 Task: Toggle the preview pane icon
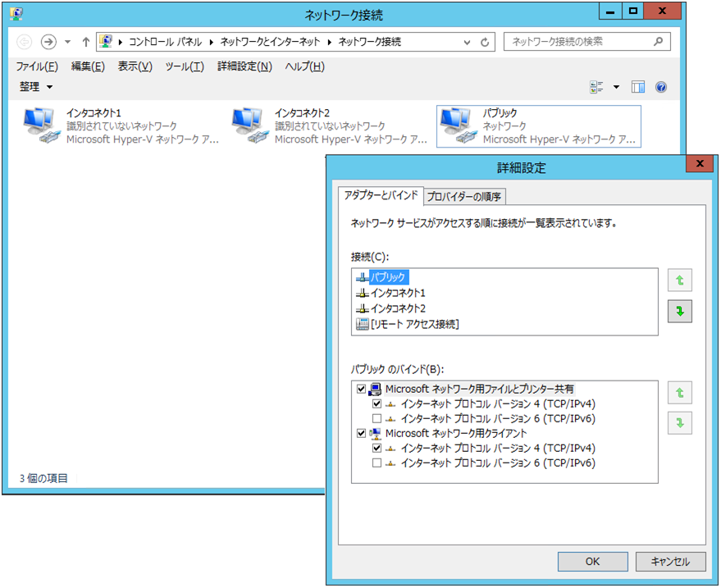(x=639, y=87)
